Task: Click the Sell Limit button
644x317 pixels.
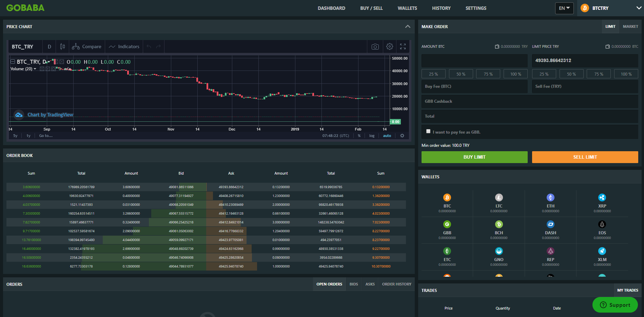Action: 585,157
